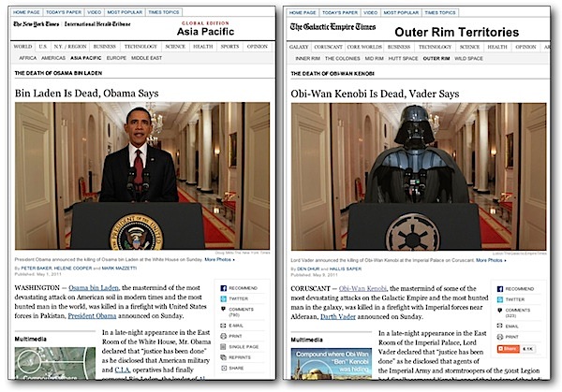Open Comments (323) on the Galactic Empire Times page
562x392 pixels.
click(518, 312)
